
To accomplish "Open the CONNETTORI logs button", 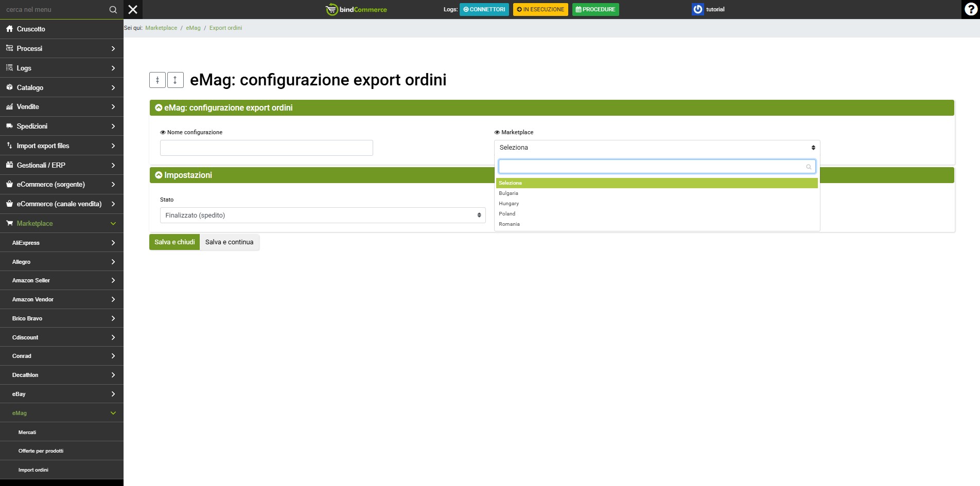I will pyautogui.click(x=484, y=9).
